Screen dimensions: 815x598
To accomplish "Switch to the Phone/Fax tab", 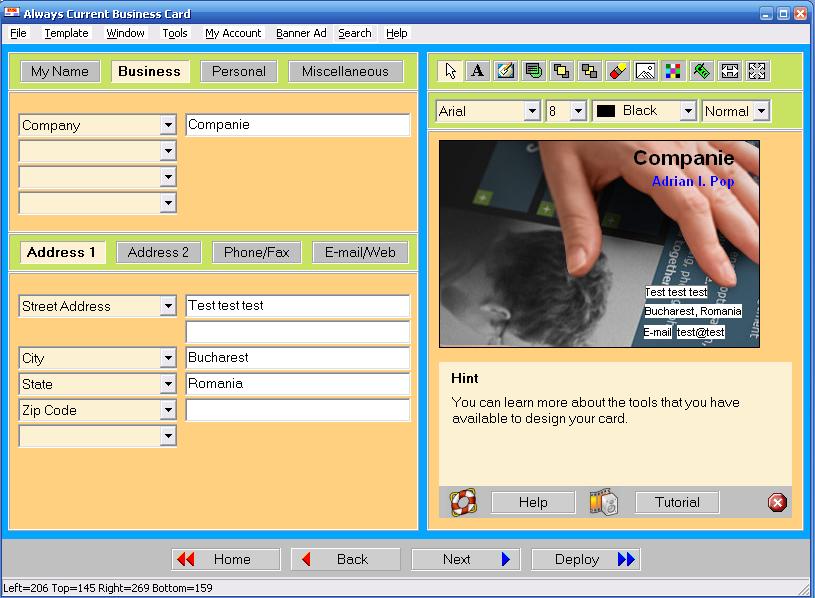I will click(257, 253).
